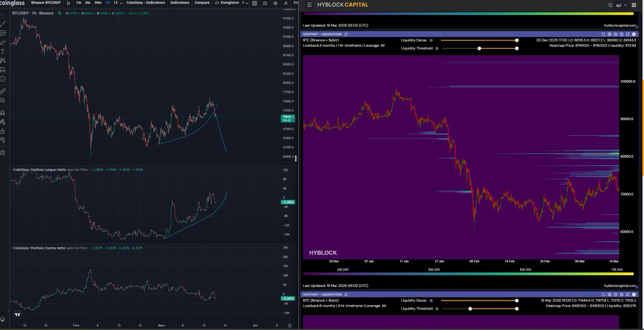Viewport: 644px width, 330px height.
Task: Expand the timeframe dropdown chevron
Action: click(x=122, y=3)
